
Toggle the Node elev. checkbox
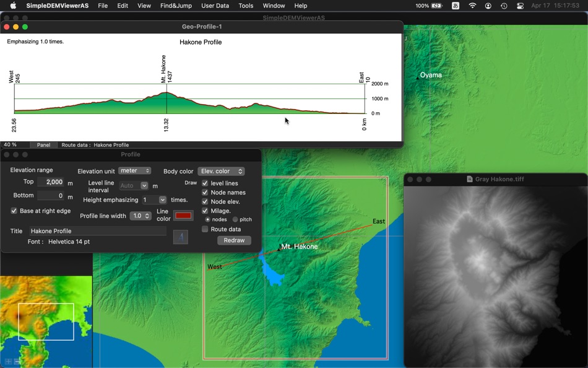205,201
